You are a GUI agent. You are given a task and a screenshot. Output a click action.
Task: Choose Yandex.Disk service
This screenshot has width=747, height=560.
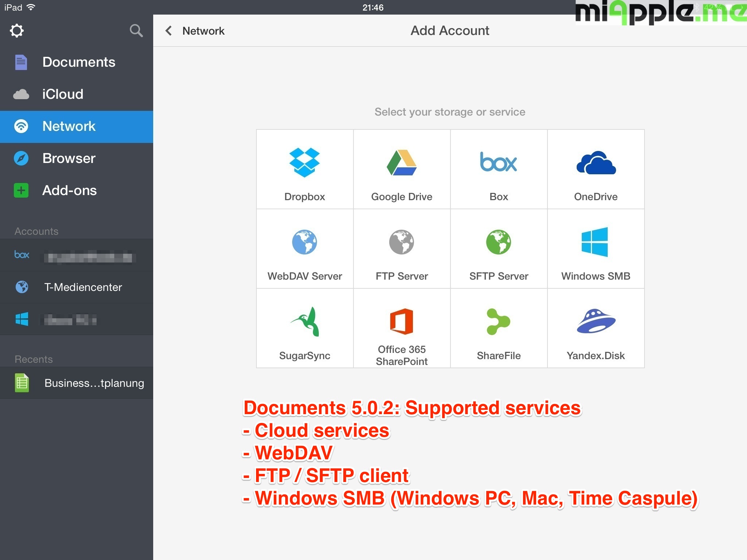point(596,328)
